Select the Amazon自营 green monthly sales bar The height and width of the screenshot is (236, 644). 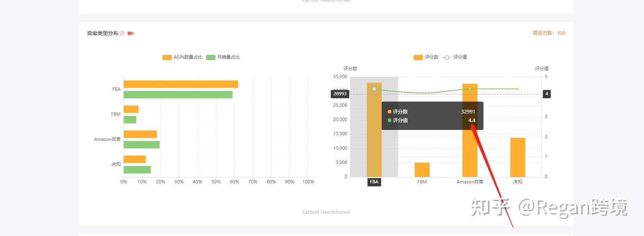(x=141, y=145)
